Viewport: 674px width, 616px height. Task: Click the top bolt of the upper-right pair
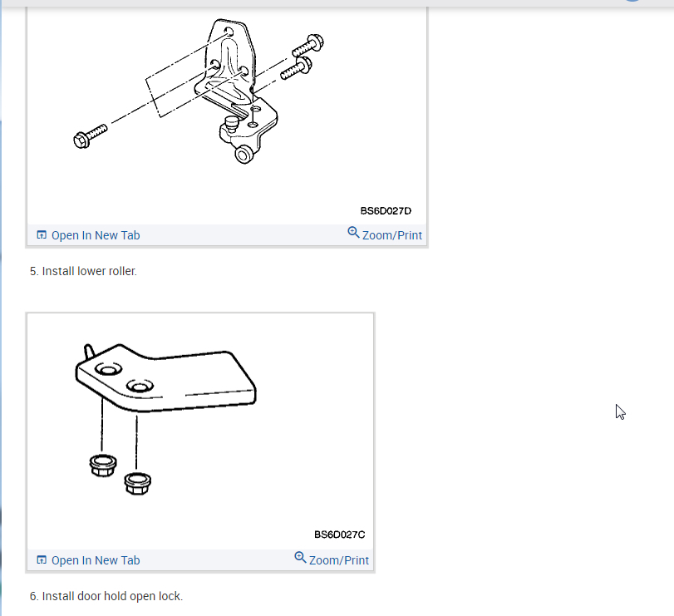point(307,45)
